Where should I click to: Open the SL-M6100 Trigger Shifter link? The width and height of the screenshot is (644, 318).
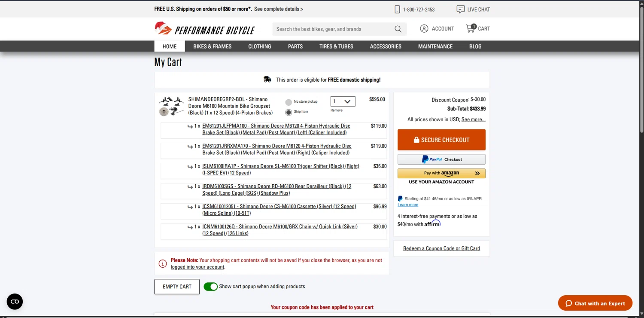pyautogui.click(x=281, y=169)
